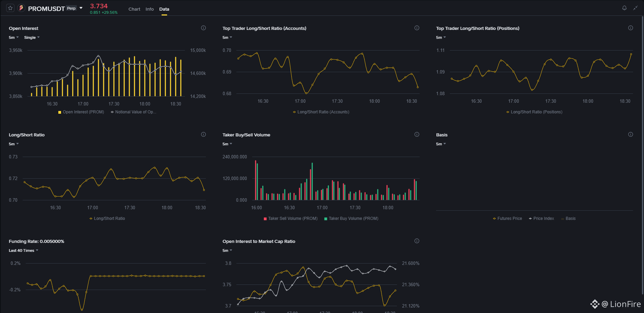Open info icon for Open Interest to Market Cap
Image resolution: width=644 pixels, height=313 pixels.
click(x=417, y=241)
